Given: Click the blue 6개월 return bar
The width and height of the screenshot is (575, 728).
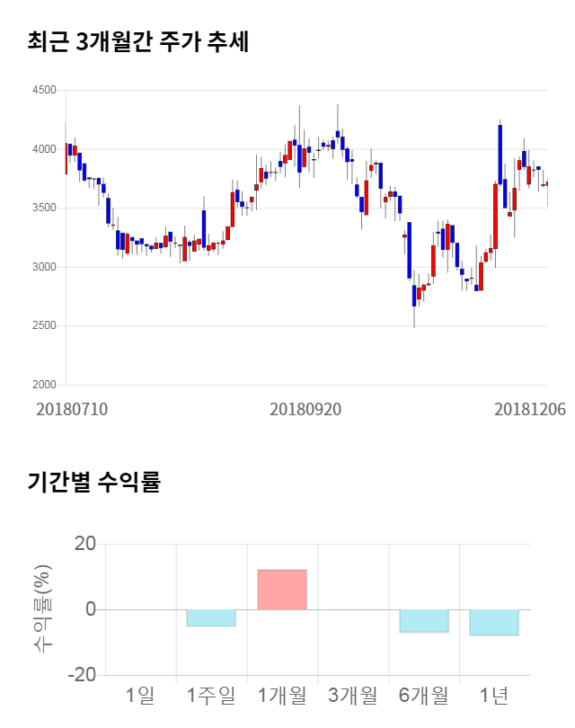Looking at the screenshot, I should (x=424, y=621).
